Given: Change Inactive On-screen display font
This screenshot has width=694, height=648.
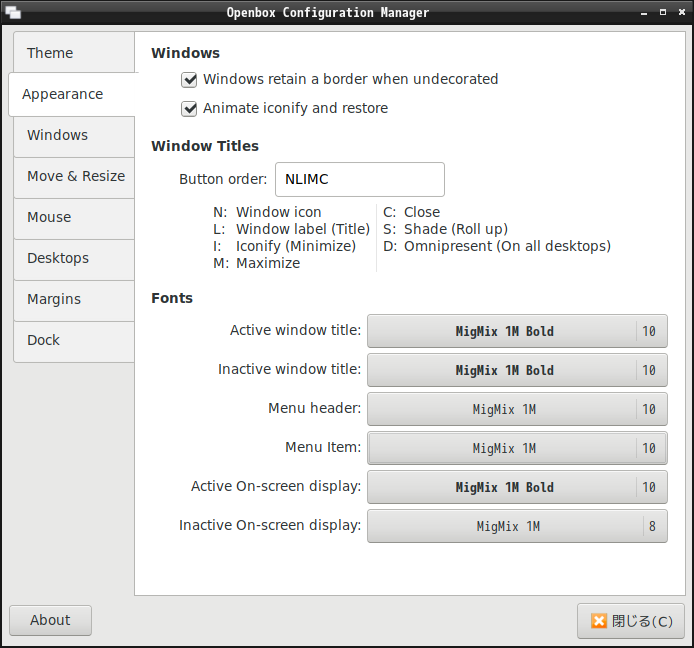Looking at the screenshot, I should tap(517, 526).
